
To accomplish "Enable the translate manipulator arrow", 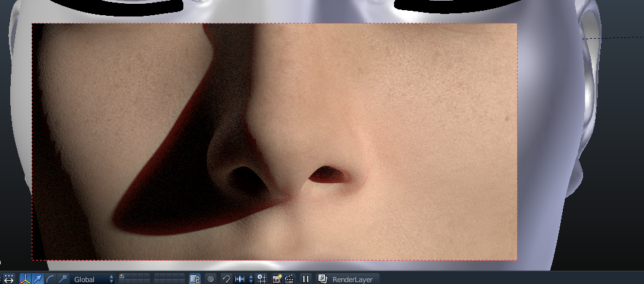I will click(38, 279).
